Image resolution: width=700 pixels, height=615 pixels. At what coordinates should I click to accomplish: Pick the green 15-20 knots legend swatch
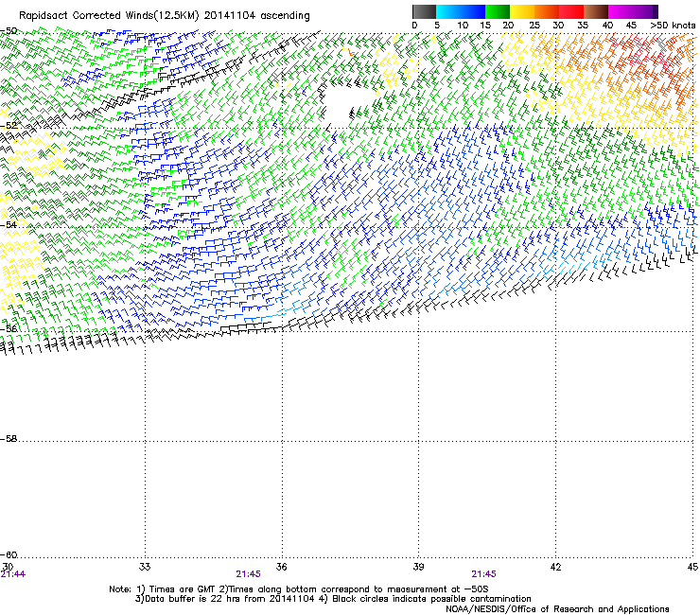point(498,11)
